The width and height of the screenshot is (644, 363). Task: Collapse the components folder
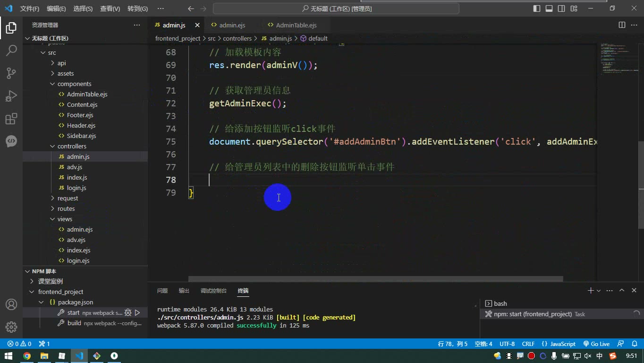click(53, 84)
